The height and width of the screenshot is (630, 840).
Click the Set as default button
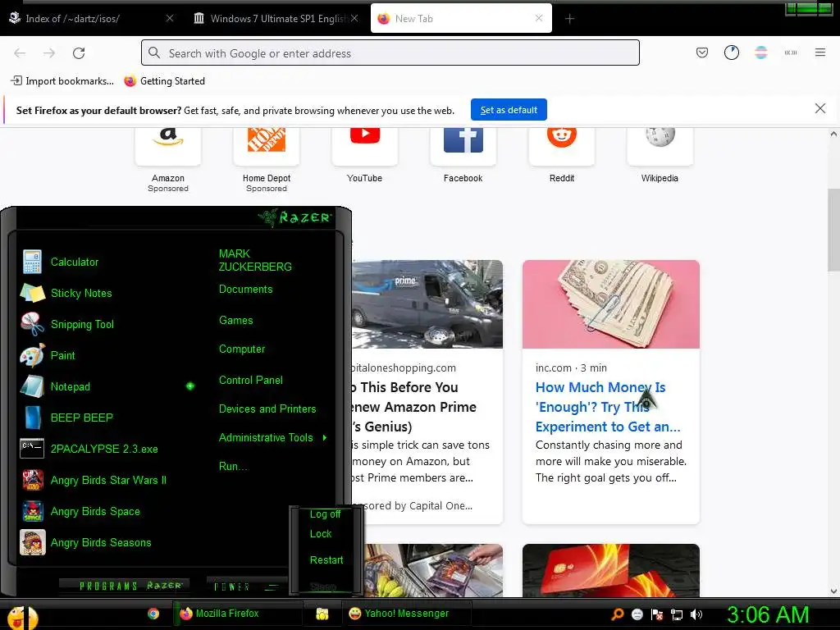[x=509, y=110]
